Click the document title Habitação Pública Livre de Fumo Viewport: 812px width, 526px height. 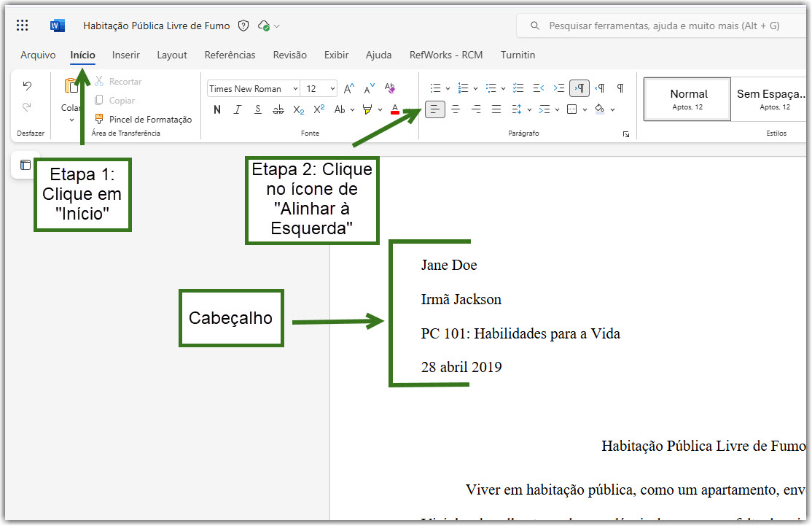coord(157,26)
